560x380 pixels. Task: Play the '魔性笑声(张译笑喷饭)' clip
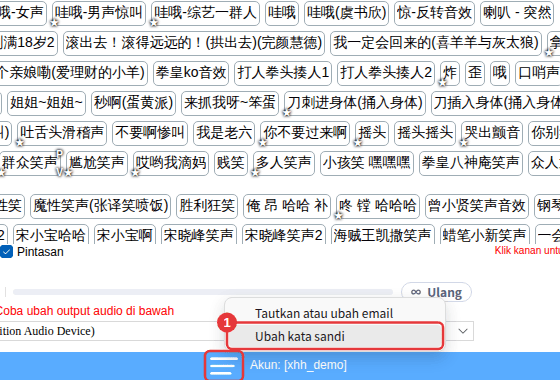[x=100, y=206]
